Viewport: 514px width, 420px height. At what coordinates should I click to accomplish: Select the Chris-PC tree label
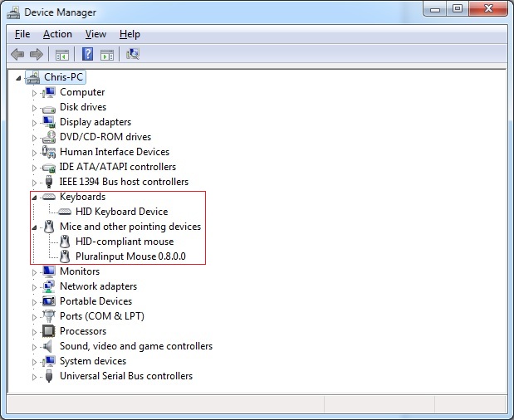click(x=64, y=77)
